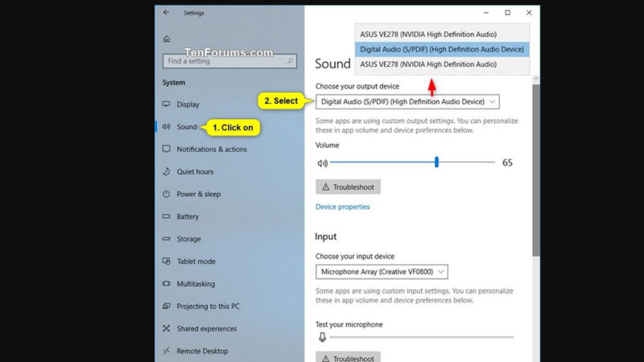Click the System heading in sidebar
This screenshot has width=644, height=362.
click(x=174, y=83)
